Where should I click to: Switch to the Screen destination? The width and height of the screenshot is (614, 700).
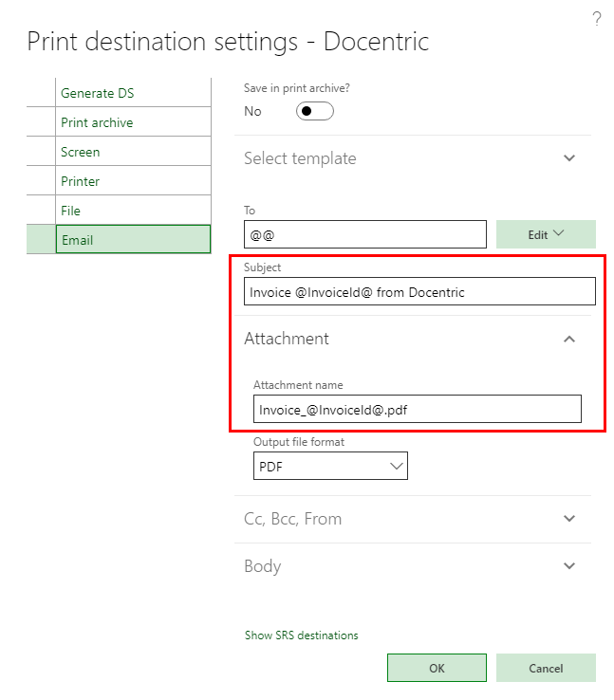(81, 152)
